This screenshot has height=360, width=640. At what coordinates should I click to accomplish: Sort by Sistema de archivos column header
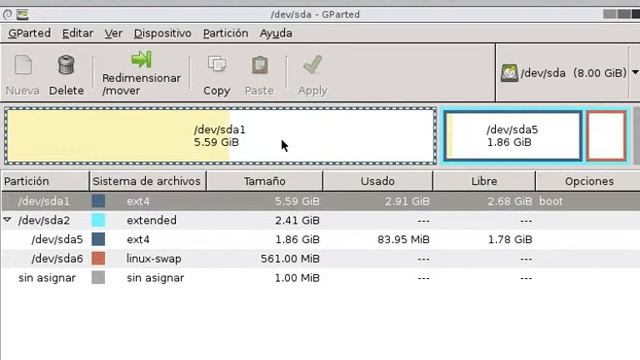click(148, 181)
